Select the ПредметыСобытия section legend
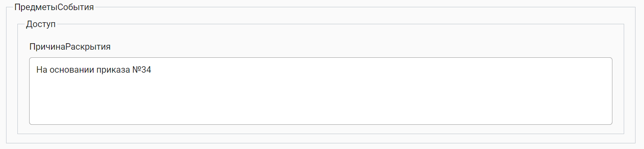644x149 pixels. pyautogui.click(x=54, y=7)
